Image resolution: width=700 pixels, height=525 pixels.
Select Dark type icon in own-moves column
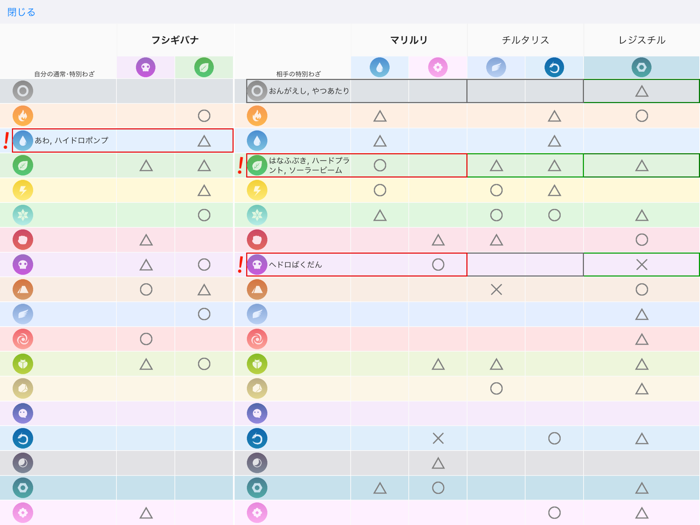[23, 463]
